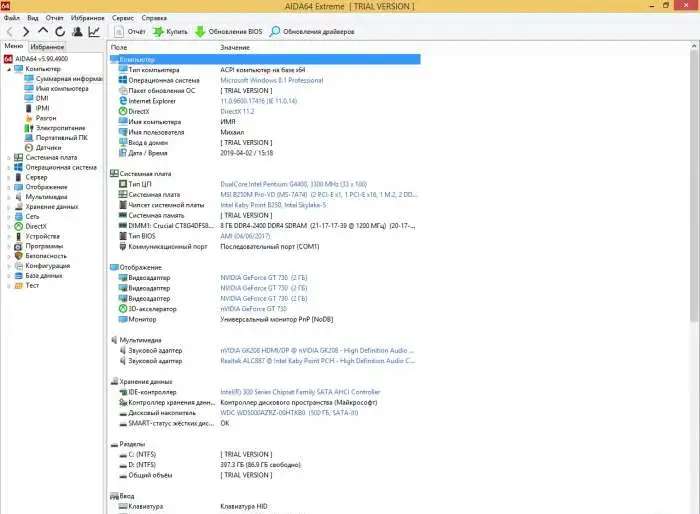This screenshot has width=700, height=514.
Task: Open the Realtek ALC887 audio adapter link
Action: pyautogui.click(x=317, y=361)
